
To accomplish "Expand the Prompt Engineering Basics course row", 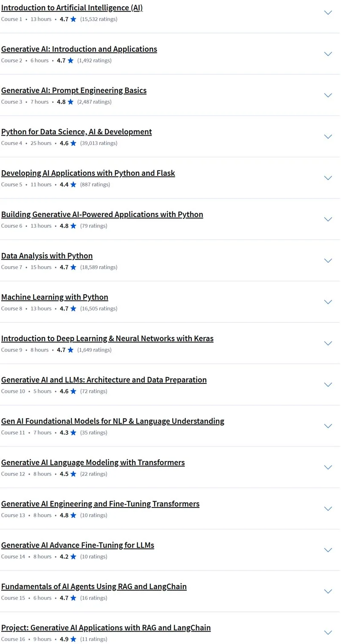I will pos(328,96).
